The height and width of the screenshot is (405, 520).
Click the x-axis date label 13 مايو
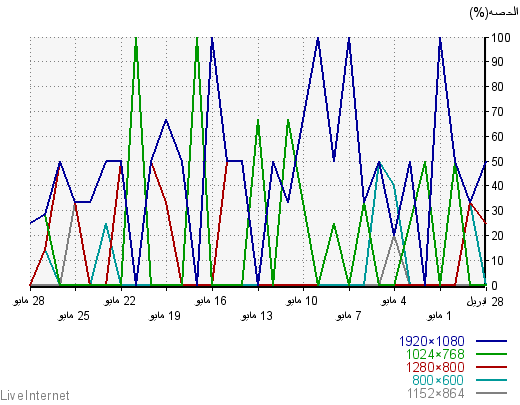click(x=257, y=315)
